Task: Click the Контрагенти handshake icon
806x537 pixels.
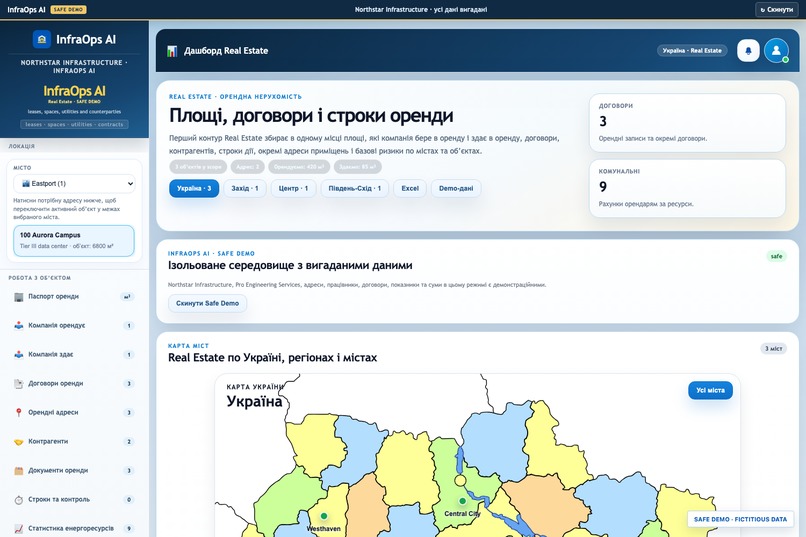Action: point(19,441)
